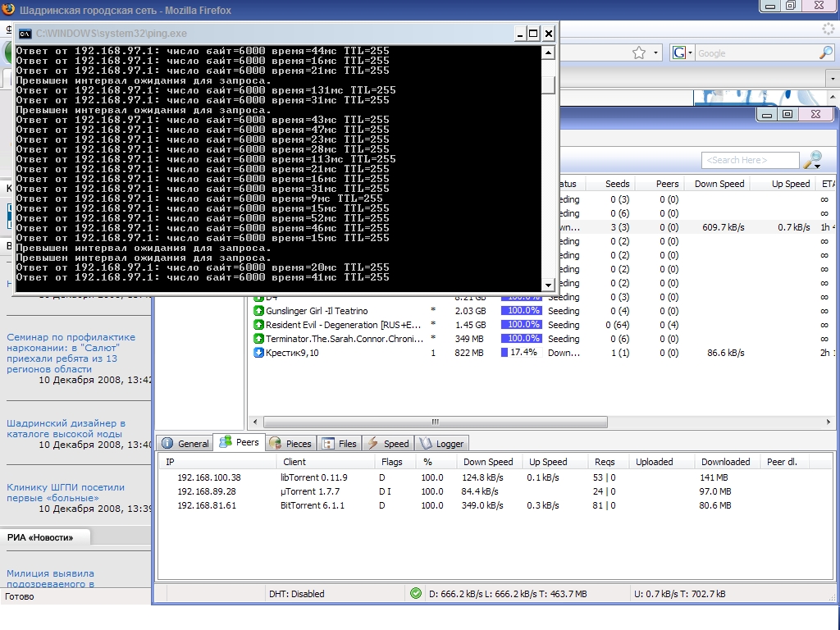Click the 141 MB downloaded cell

(714, 477)
